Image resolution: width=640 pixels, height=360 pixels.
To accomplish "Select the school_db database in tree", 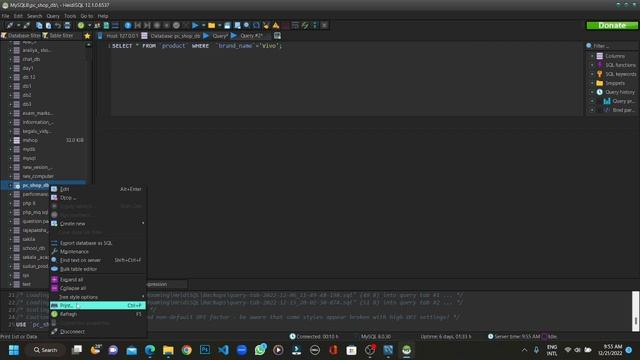I will pos(34,248).
